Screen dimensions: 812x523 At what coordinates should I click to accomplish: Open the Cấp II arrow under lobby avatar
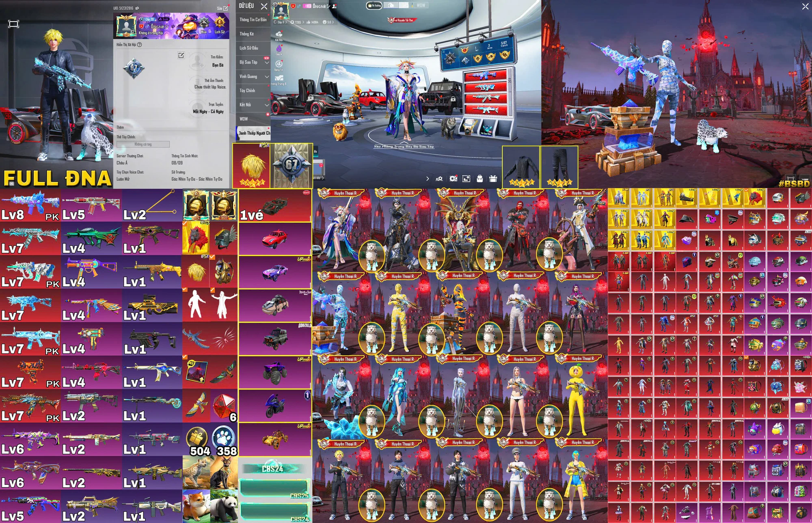tap(286, 22)
